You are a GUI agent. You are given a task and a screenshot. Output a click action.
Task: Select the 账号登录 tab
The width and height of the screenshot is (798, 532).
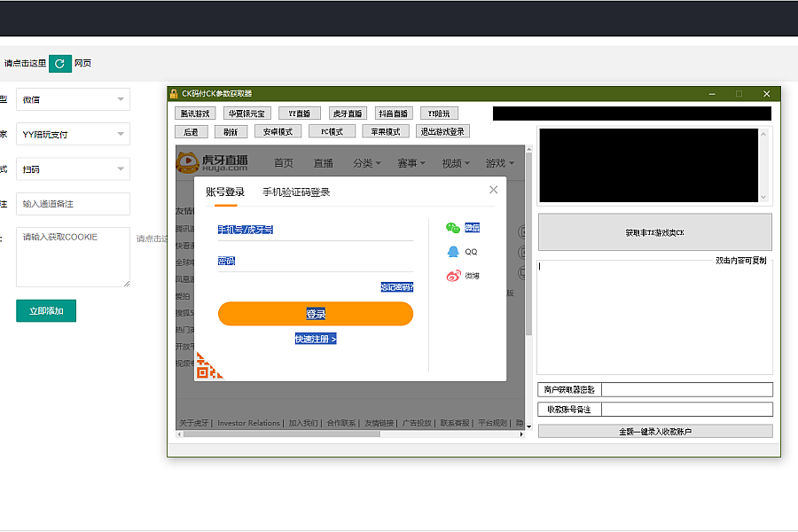click(225, 192)
